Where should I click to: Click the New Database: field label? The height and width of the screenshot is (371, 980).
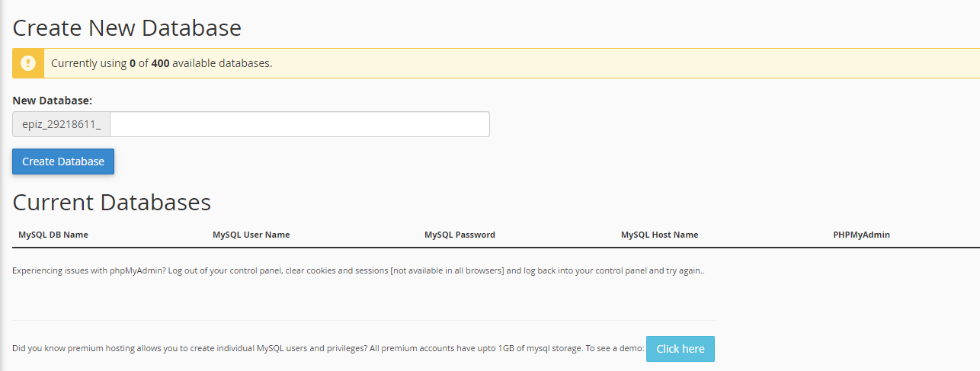pyautogui.click(x=53, y=101)
